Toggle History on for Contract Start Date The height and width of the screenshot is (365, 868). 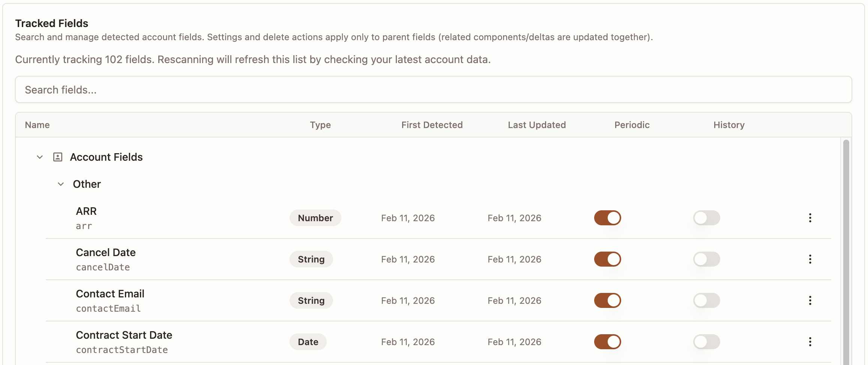point(707,342)
